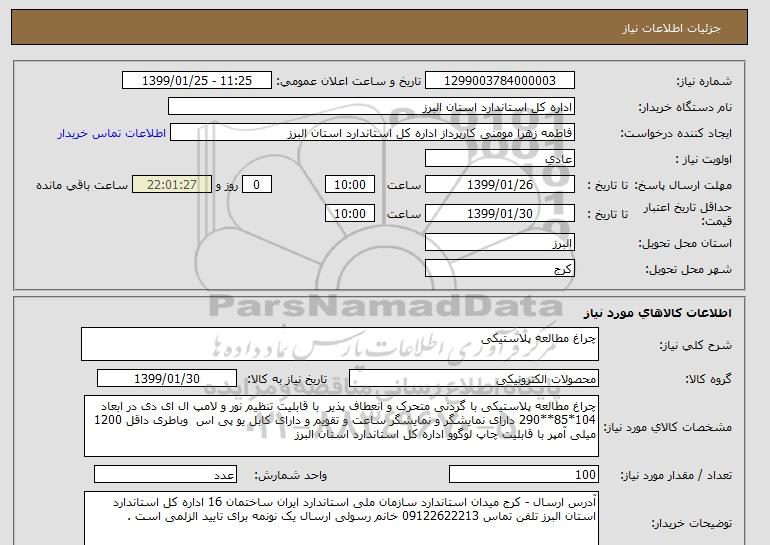Click the label توضیحات خریدار

(691, 523)
